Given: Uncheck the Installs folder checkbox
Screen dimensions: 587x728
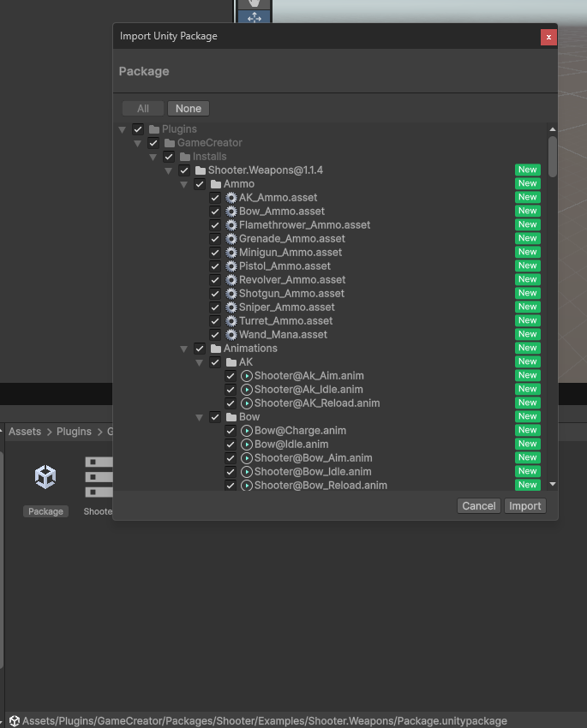Looking at the screenshot, I should 169,157.
